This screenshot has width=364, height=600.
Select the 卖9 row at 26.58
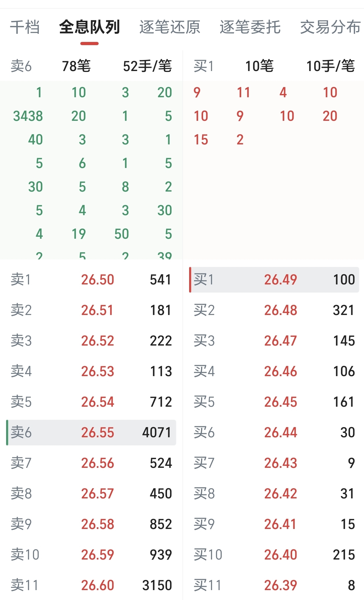91,524
